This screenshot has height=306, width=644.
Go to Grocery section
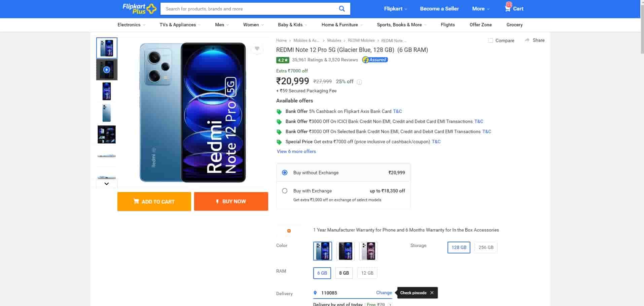[x=514, y=25]
